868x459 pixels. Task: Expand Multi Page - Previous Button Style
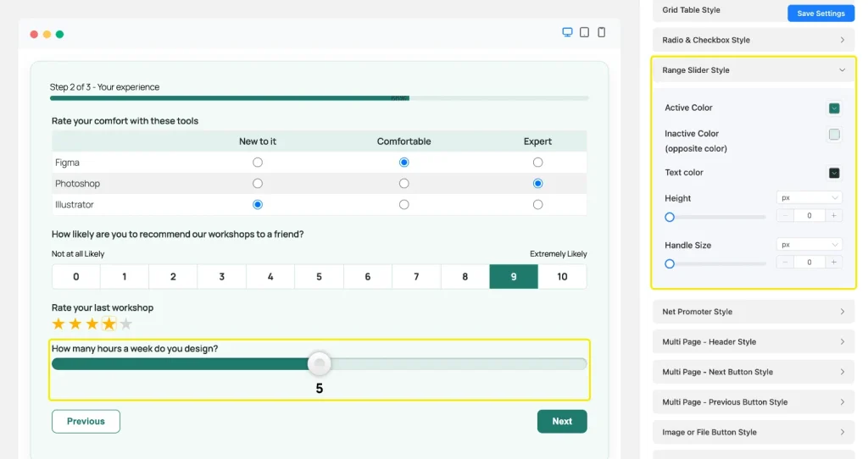(754, 402)
